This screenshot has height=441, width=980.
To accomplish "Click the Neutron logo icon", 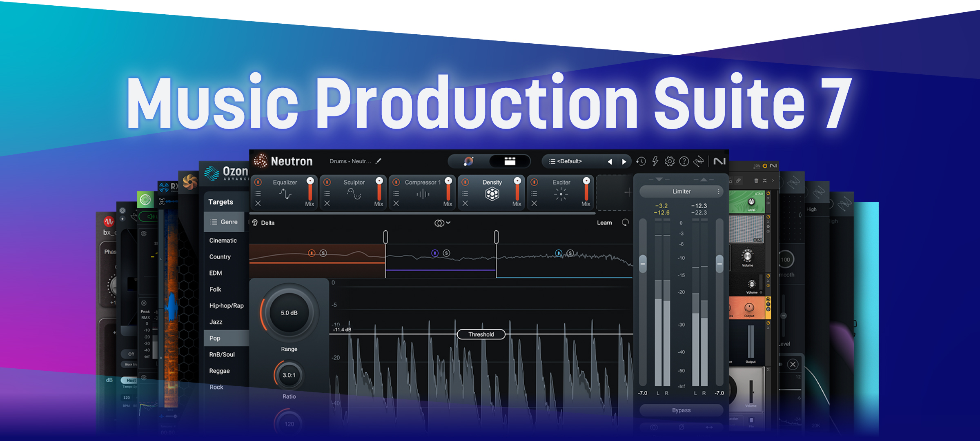I will pyautogui.click(x=261, y=161).
